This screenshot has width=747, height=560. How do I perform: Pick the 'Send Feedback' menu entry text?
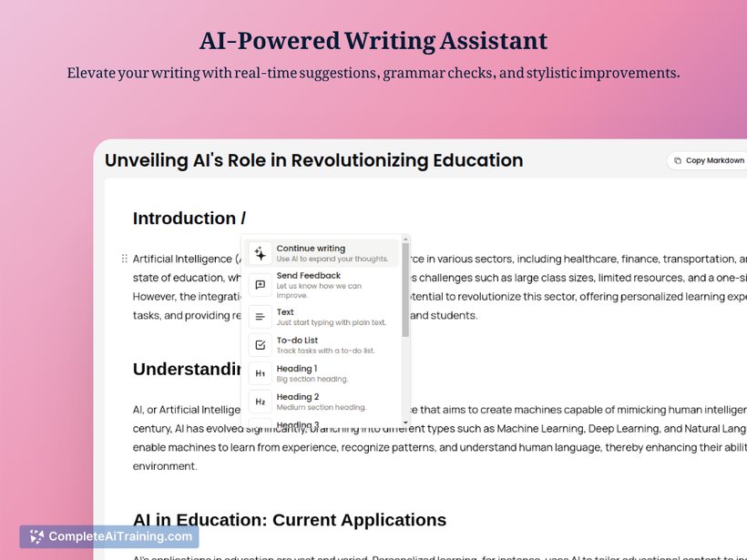tap(308, 275)
